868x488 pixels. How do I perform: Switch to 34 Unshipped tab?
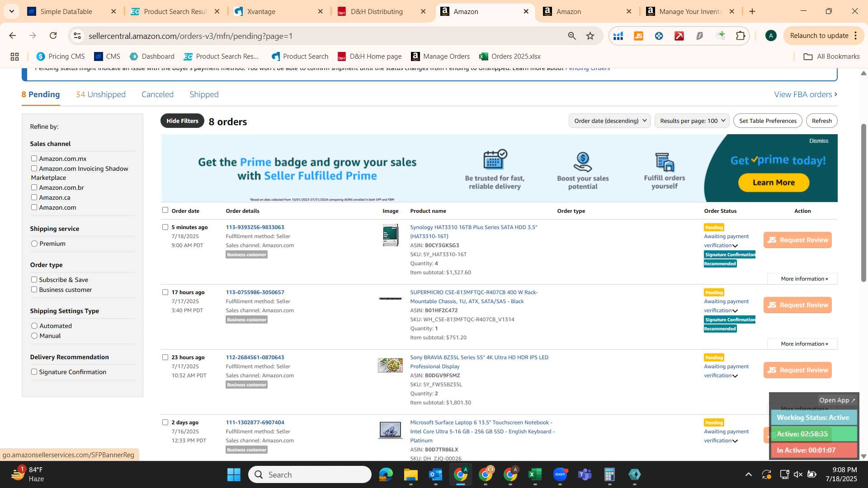pos(101,94)
